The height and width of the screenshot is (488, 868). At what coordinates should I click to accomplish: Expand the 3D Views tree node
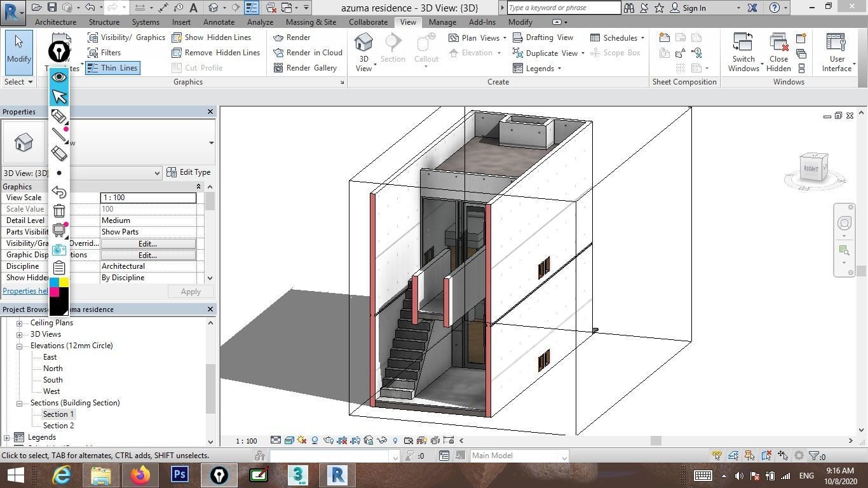(20, 334)
